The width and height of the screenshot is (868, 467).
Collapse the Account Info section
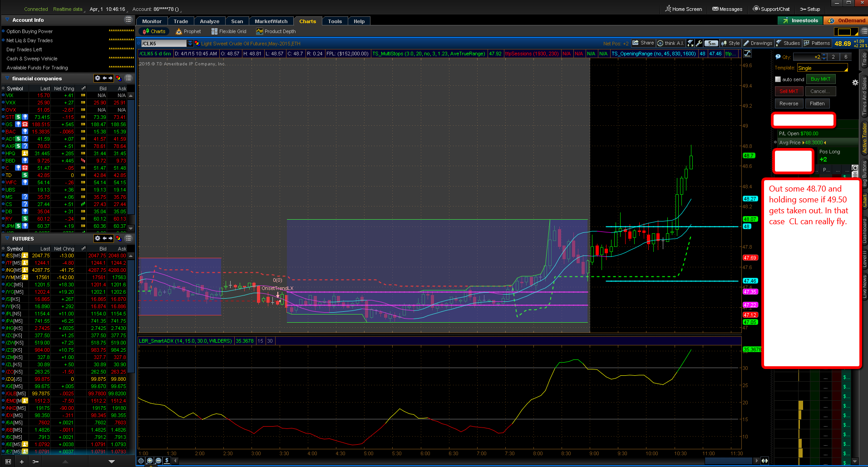pyautogui.click(x=7, y=20)
